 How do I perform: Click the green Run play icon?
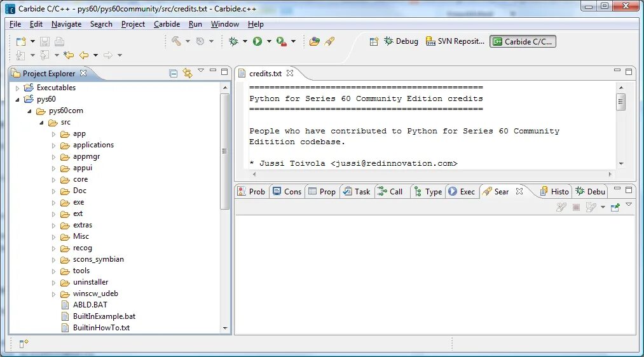(257, 41)
